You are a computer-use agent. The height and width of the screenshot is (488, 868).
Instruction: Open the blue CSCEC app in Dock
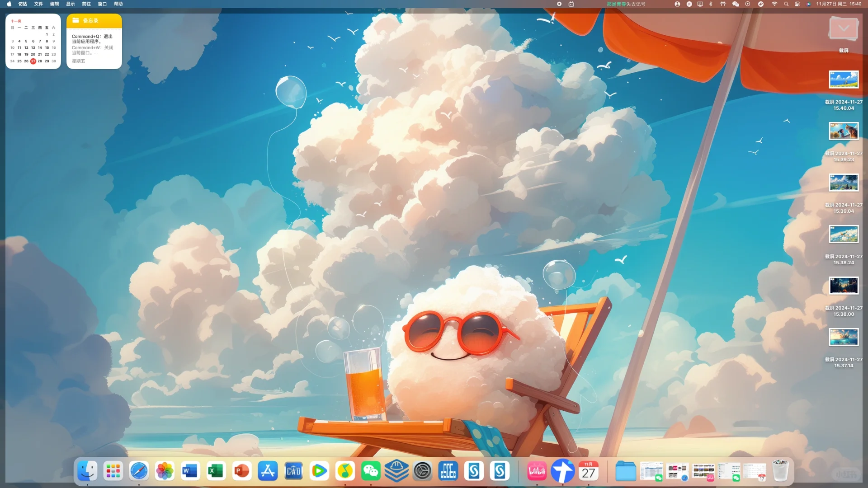(448, 471)
